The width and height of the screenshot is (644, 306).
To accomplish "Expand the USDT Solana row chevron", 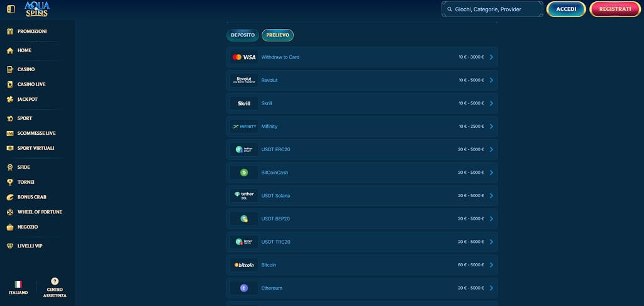I will click(491, 196).
